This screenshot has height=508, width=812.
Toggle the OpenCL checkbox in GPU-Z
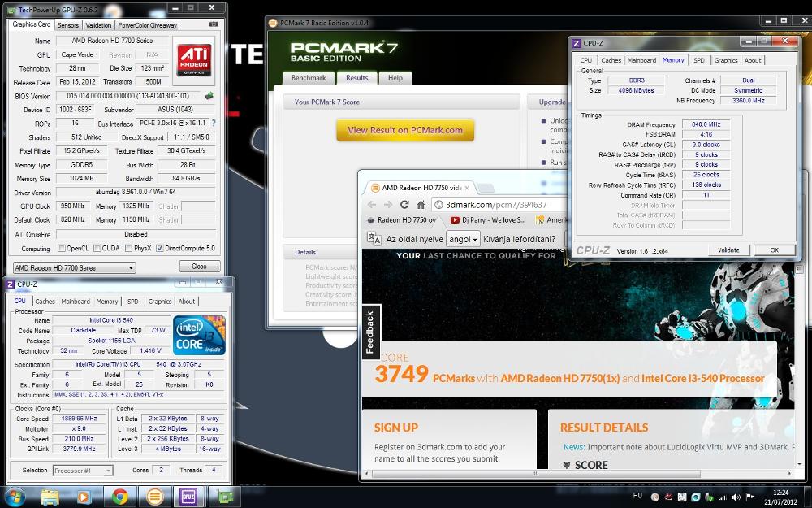[x=62, y=248]
